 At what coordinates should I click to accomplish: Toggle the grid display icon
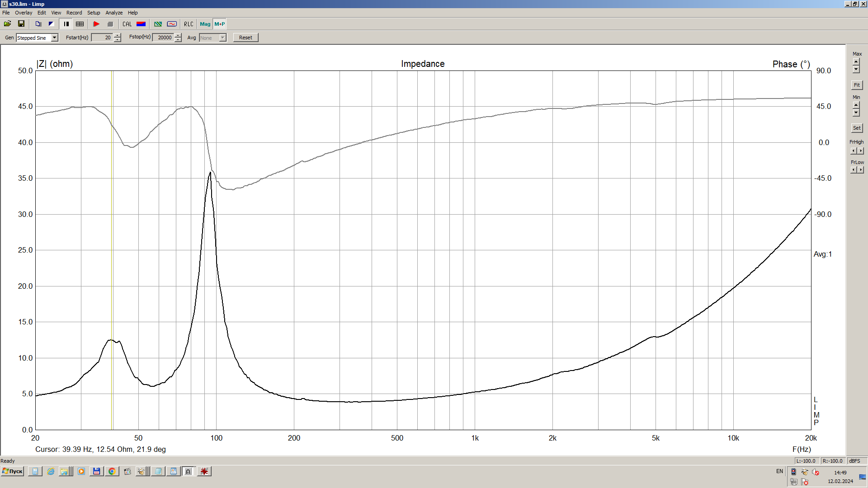click(80, 24)
